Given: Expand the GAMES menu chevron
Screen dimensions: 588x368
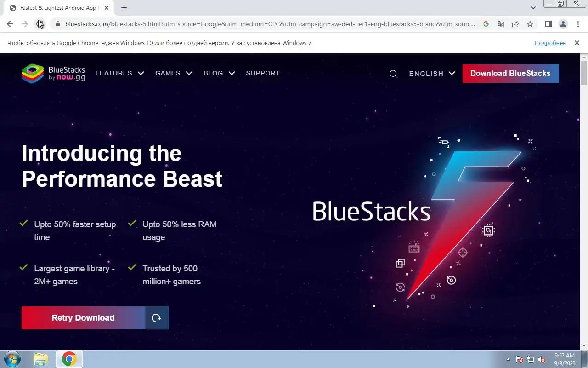Looking at the screenshot, I should (189, 73).
